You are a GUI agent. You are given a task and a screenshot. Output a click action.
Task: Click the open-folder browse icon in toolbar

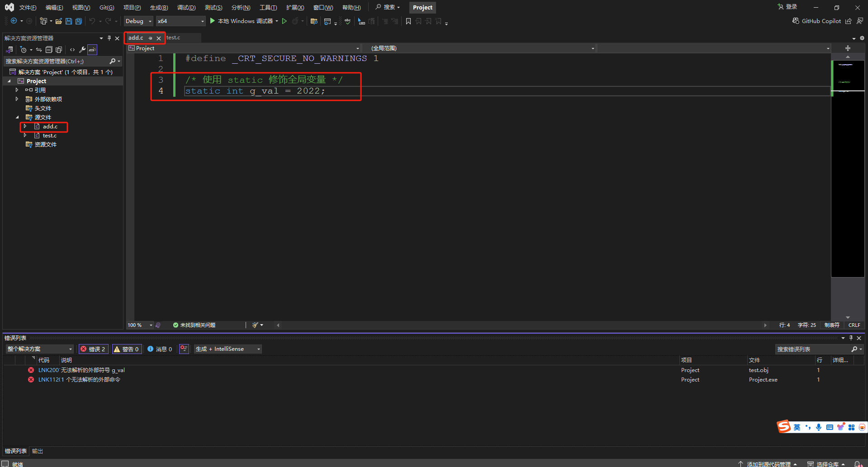tap(314, 21)
